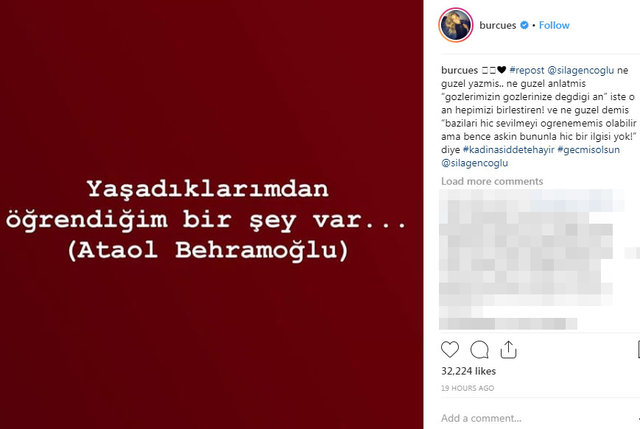Focus the Add a comment field
640x429 pixels.
coord(535,418)
